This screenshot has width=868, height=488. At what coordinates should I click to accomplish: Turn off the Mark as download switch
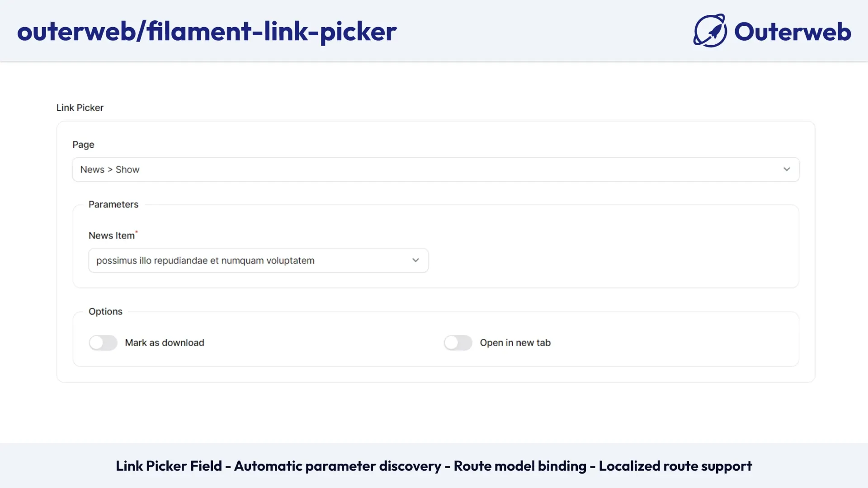pyautogui.click(x=103, y=343)
